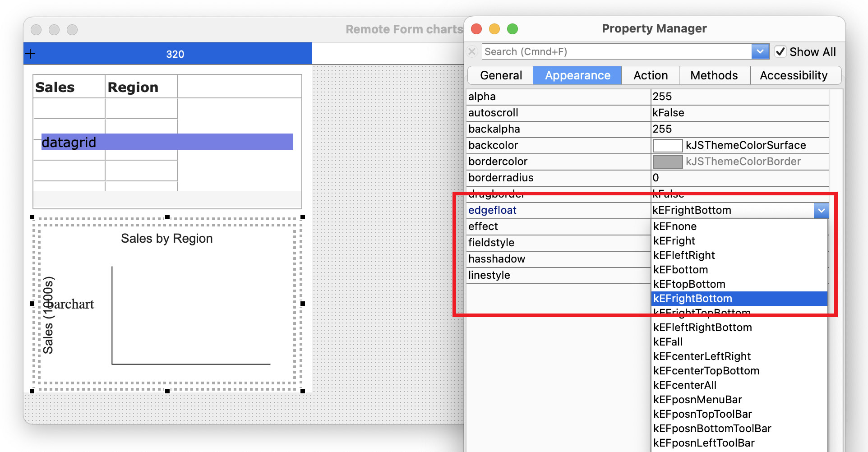Viewport: 868px width, 452px height.
Task: Click in the Property Manager search field
Action: [616, 52]
